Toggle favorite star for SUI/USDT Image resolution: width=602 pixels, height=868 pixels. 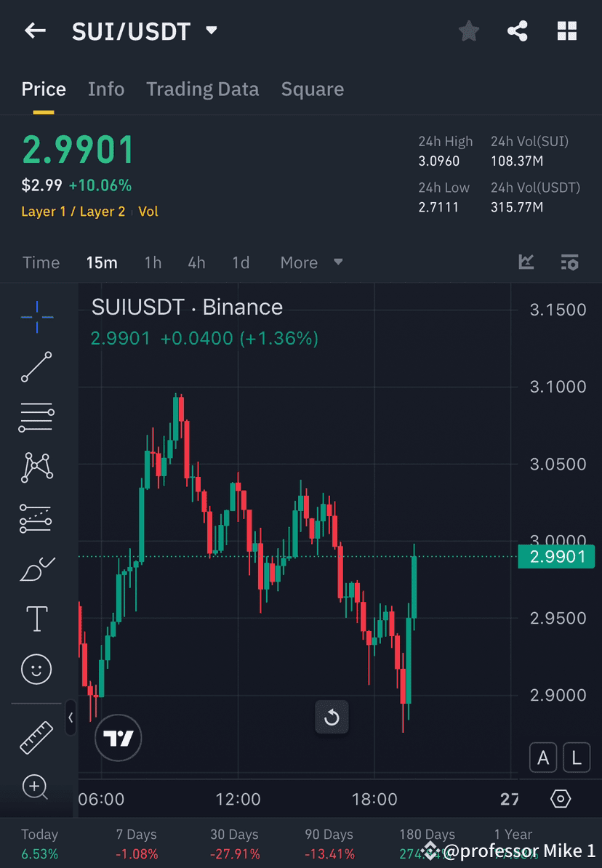[x=468, y=31]
